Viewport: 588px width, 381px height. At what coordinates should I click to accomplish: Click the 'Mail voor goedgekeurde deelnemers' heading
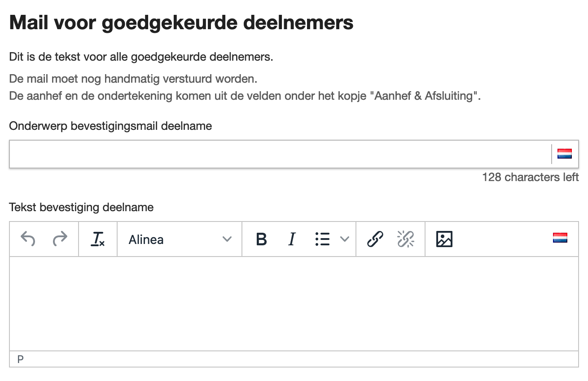[x=181, y=23]
